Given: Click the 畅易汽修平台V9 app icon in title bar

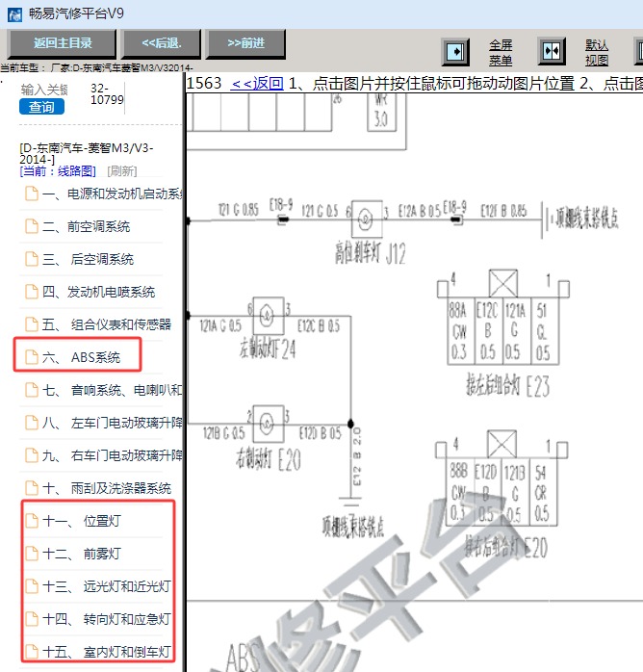Looking at the screenshot, I should pyautogui.click(x=15, y=14).
